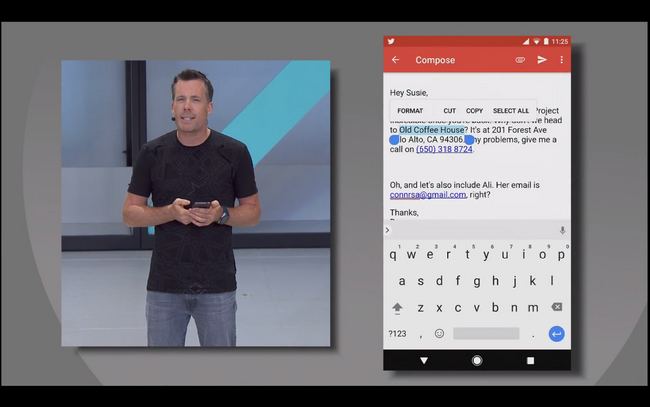
Task: Tap the connrsa@gmail.com email link
Action: click(428, 195)
